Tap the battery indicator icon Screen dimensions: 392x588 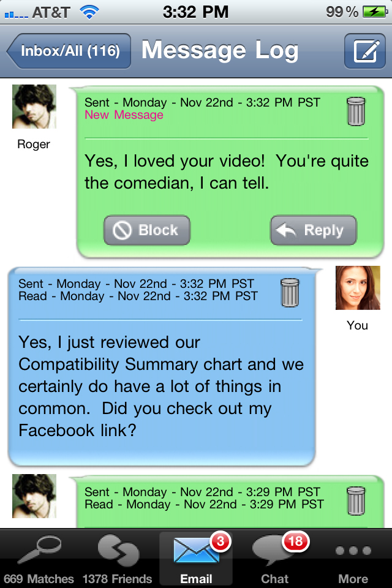click(x=375, y=12)
